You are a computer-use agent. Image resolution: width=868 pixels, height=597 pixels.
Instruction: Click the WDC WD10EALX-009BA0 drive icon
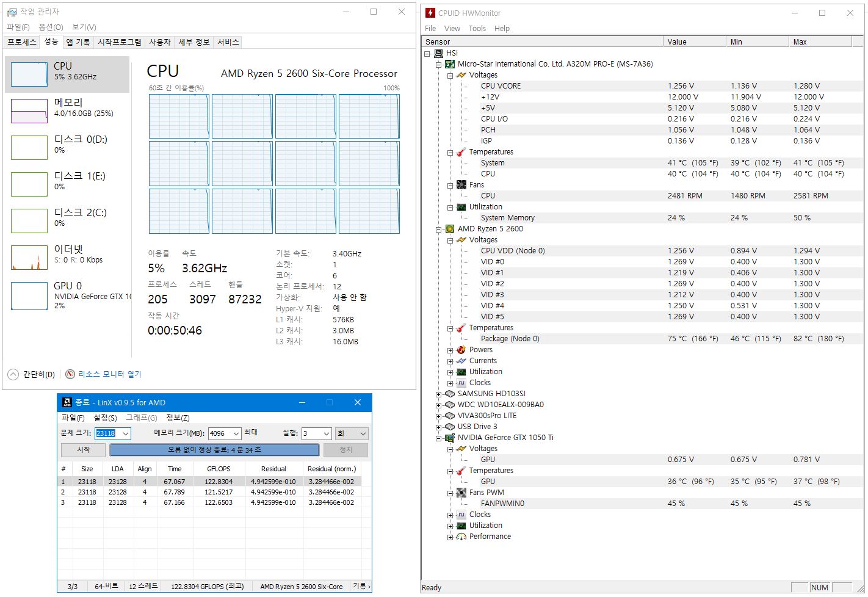pyautogui.click(x=450, y=405)
